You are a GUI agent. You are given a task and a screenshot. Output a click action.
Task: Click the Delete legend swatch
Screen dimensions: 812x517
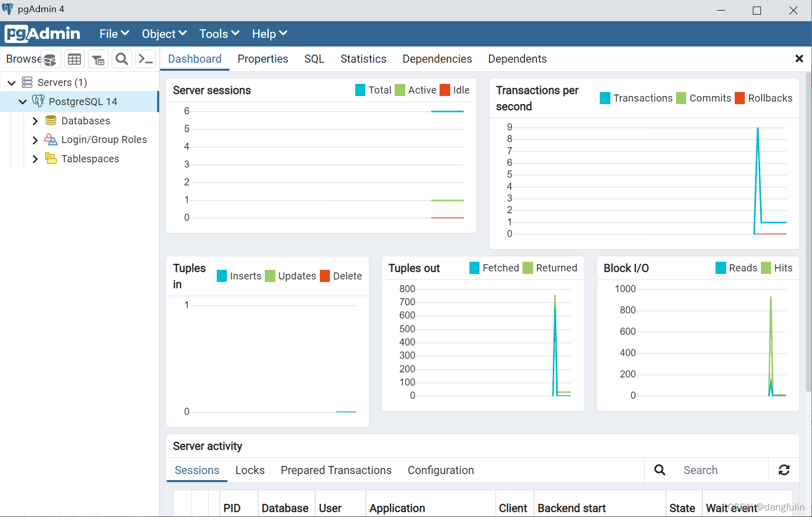coord(325,276)
